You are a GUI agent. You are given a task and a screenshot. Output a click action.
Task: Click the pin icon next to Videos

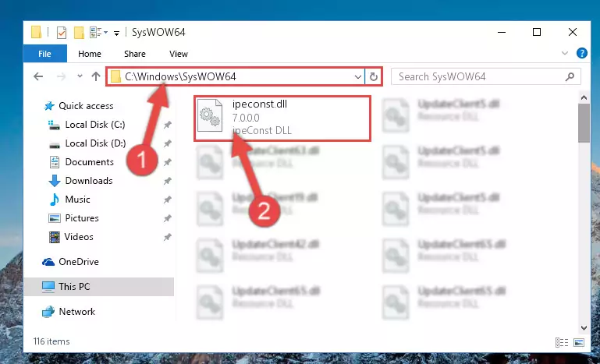(167, 237)
